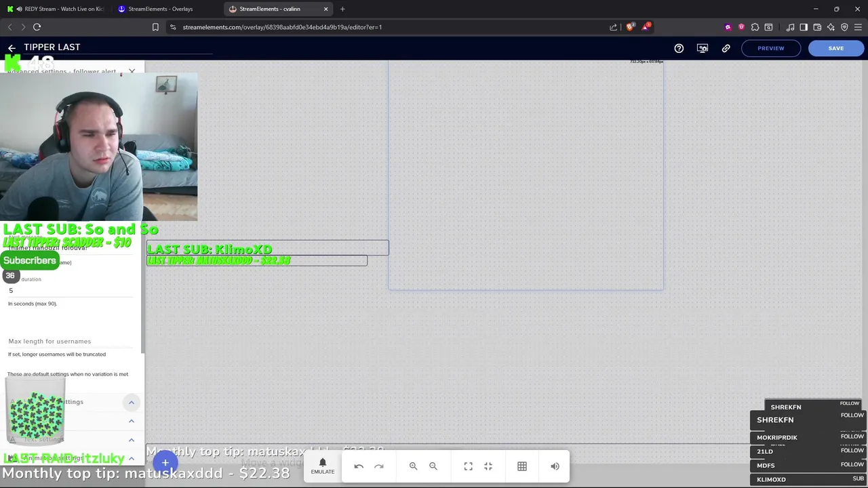This screenshot has height=488, width=868.
Task: Close the advanced settings follower alert panel
Action: [132, 70]
